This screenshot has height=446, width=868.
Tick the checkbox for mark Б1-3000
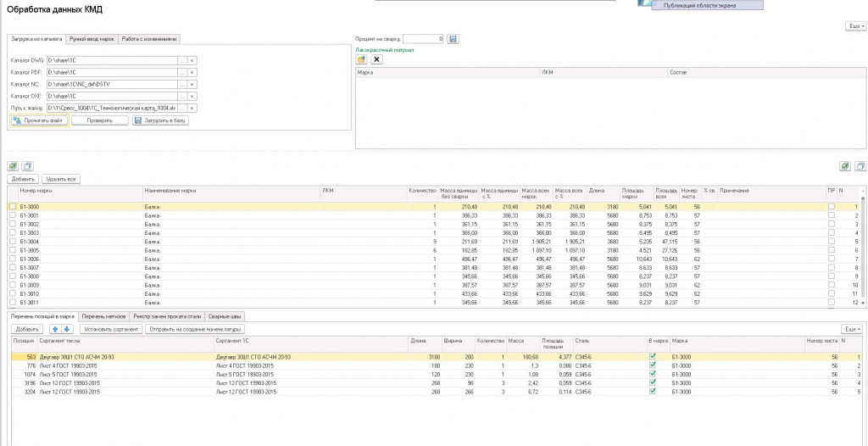pos(13,207)
